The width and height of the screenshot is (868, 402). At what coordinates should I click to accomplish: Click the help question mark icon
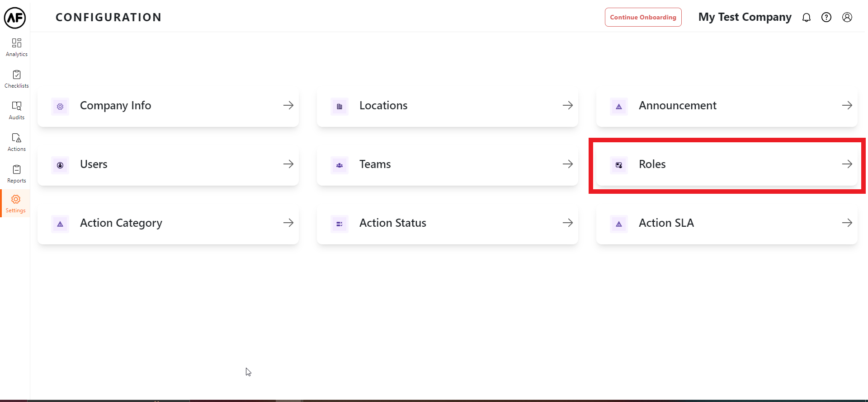[826, 18]
